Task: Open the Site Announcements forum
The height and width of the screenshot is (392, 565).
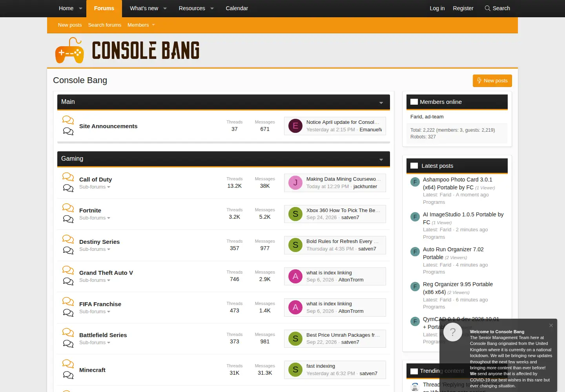Action: [x=108, y=126]
